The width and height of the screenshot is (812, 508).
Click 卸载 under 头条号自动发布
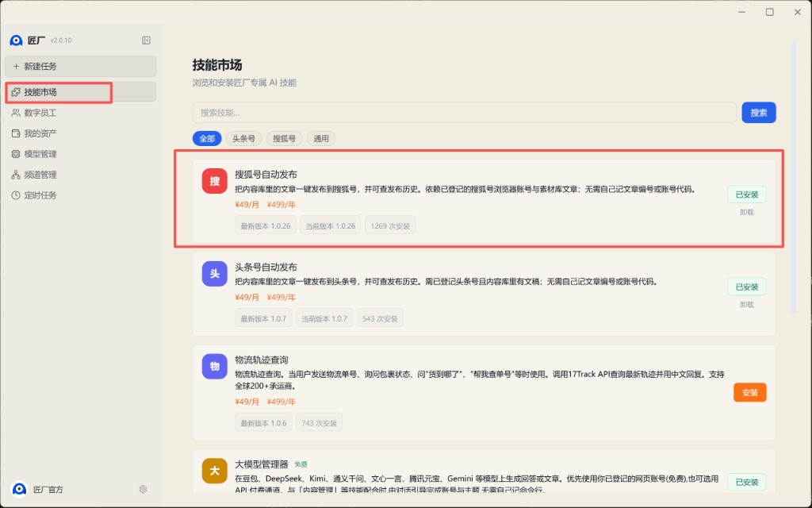pyautogui.click(x=746, y=304)
